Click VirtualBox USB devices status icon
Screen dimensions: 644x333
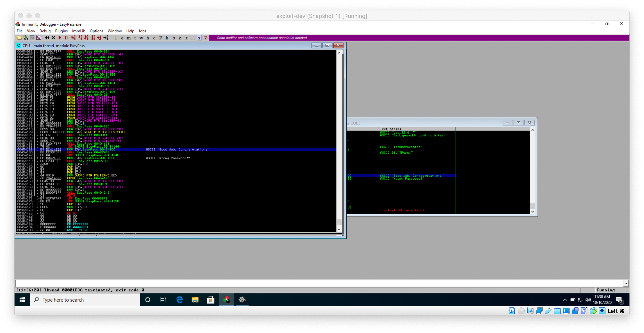(x=548, y=311)
